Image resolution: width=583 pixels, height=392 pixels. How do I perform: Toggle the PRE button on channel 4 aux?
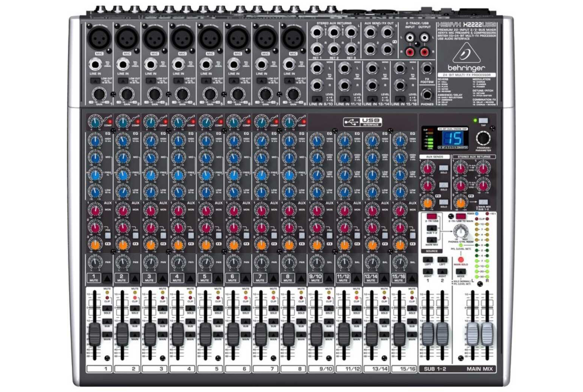coord(191,236)
